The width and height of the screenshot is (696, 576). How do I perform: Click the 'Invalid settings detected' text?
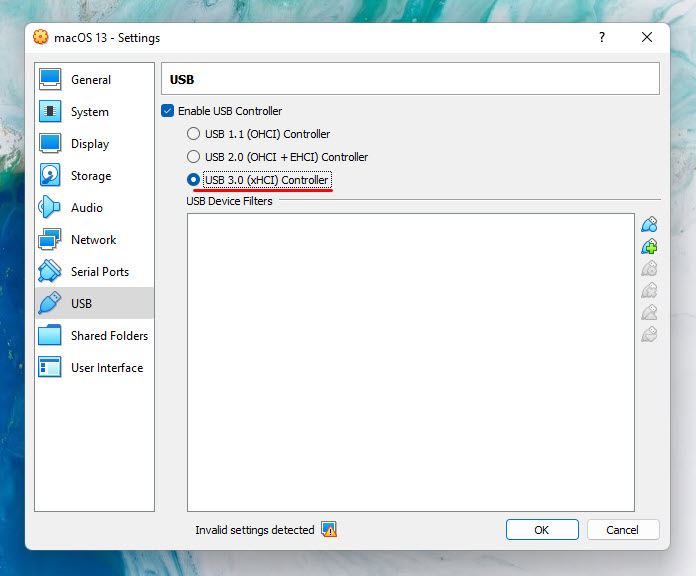pos(255,530)
